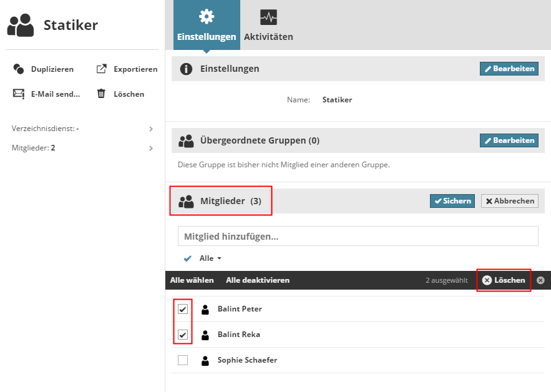Open the Alle filter dropdown
551x392 pixels.
[210, 258]
